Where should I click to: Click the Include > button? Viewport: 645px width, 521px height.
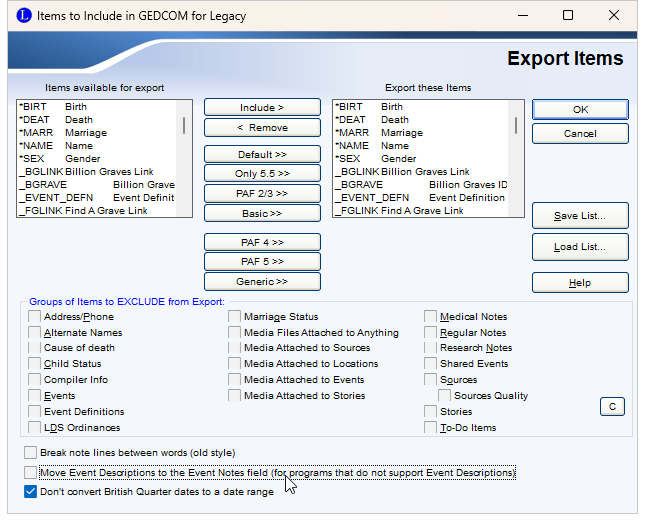click(x=262, y=107)
